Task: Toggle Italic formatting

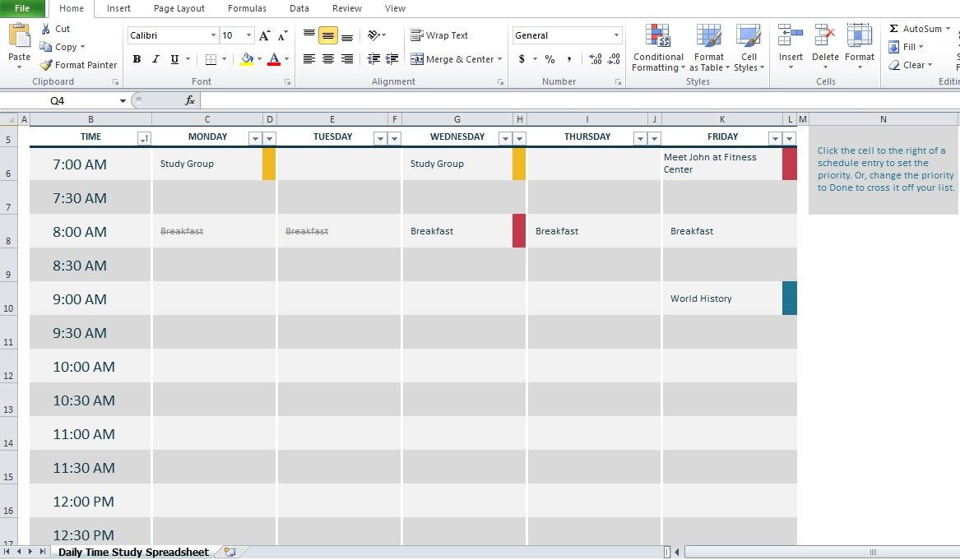Action: [155, 59]
